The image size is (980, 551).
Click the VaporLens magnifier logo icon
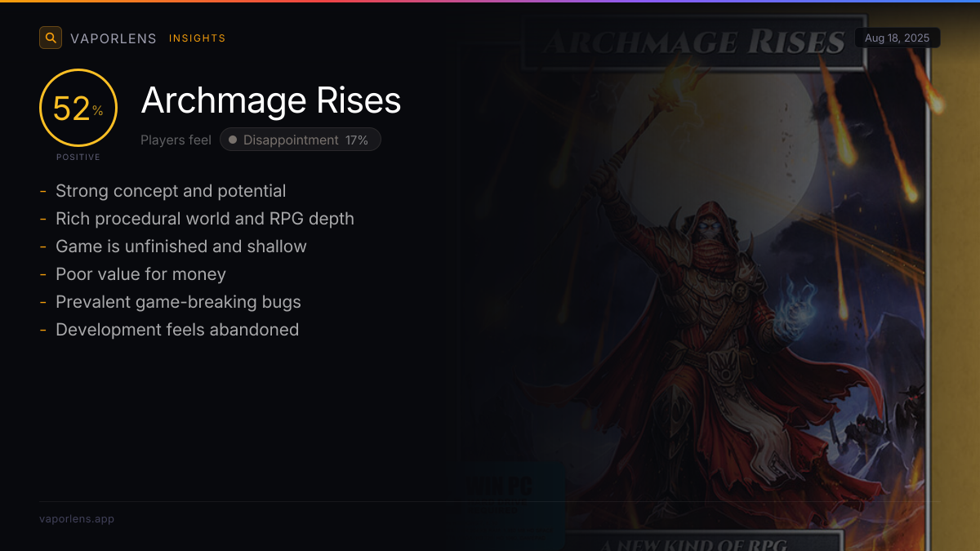(x=51, y=38)
